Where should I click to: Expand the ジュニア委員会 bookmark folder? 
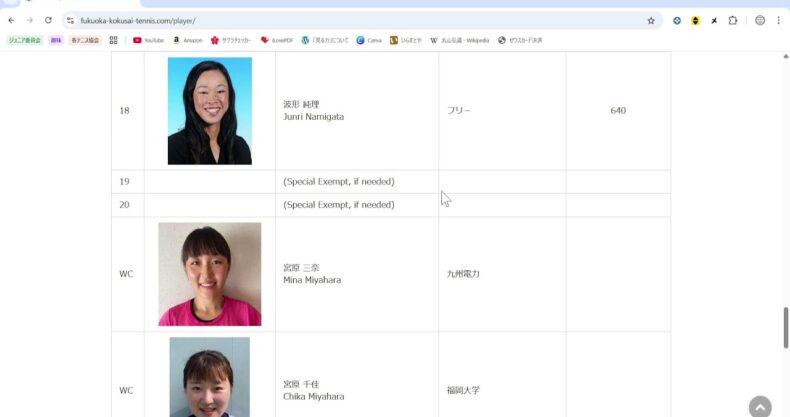coord(24,40)
